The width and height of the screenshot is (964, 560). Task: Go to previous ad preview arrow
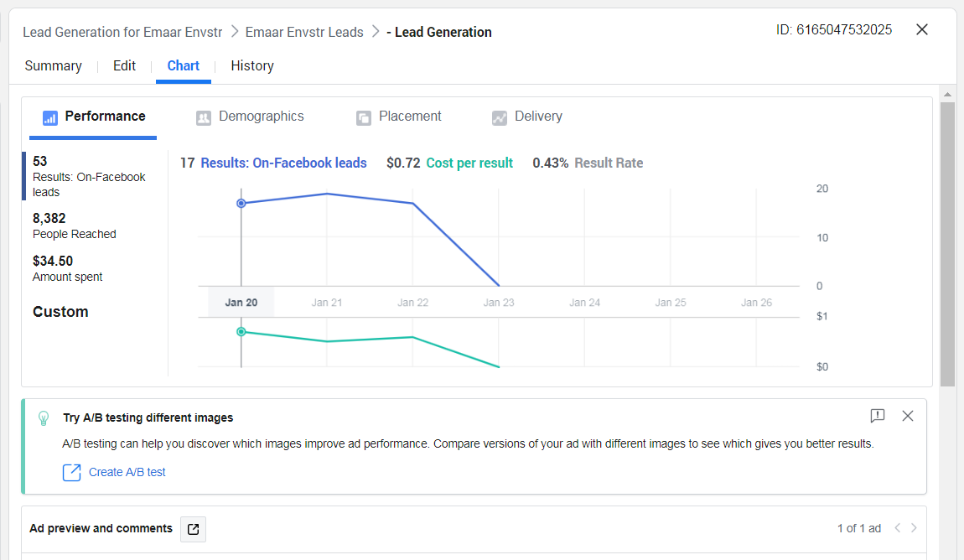(897, 528)
